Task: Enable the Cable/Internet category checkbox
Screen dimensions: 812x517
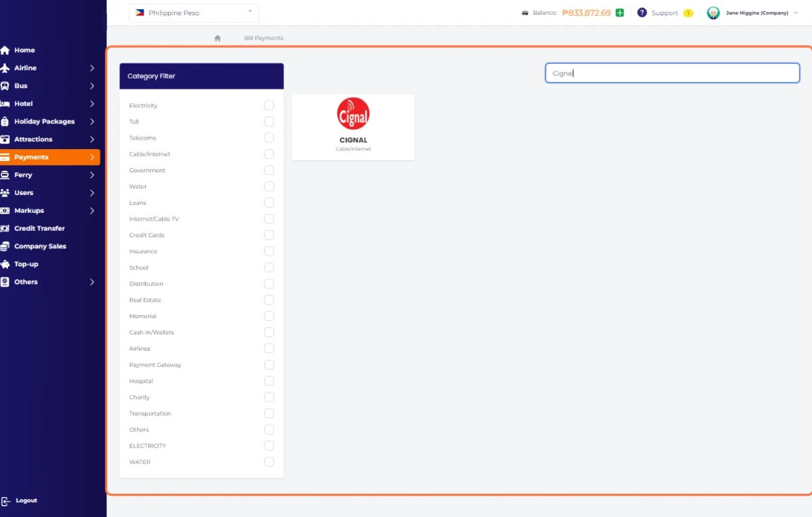Action: point(269,154)
